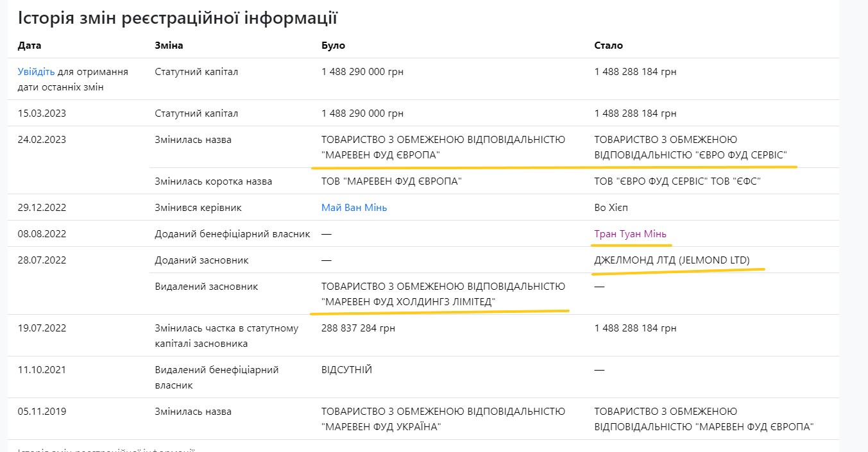Click the "Було" column header
This screenshot has width=868, height=452.
333,46
